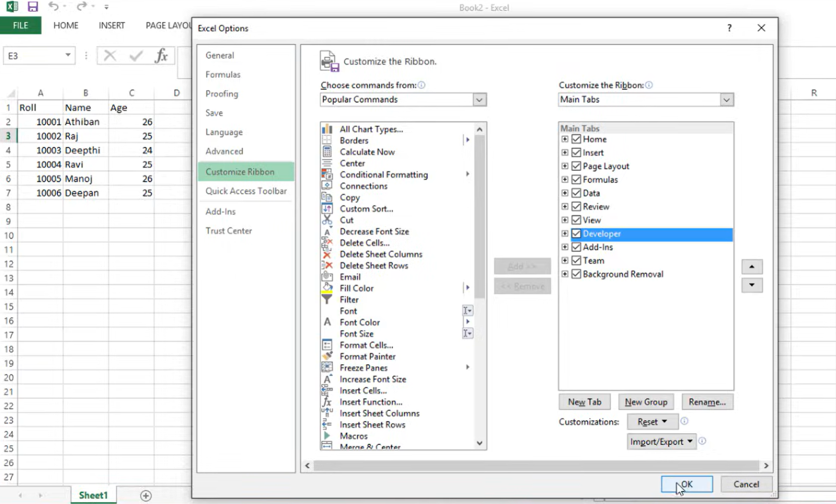Uncheck the Background Removal checkbox
Image resolution: width=836 pixels, height=504 pixels.
click(576, 274)
